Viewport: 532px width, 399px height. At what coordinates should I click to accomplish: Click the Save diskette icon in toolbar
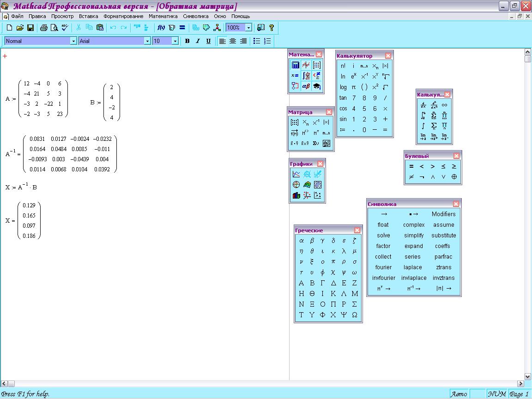tap(30, 28)
